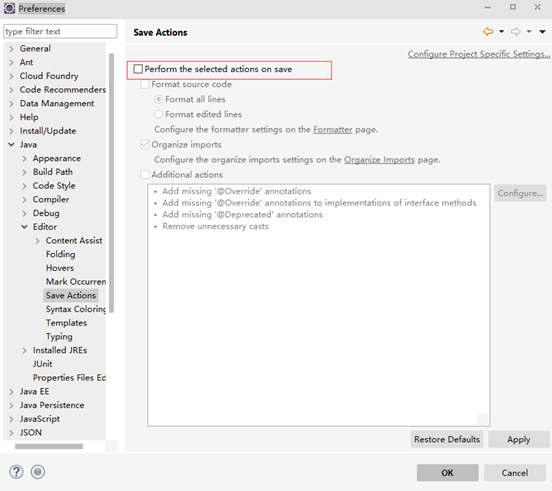Select Format all lines radio button

coord(159,99)
